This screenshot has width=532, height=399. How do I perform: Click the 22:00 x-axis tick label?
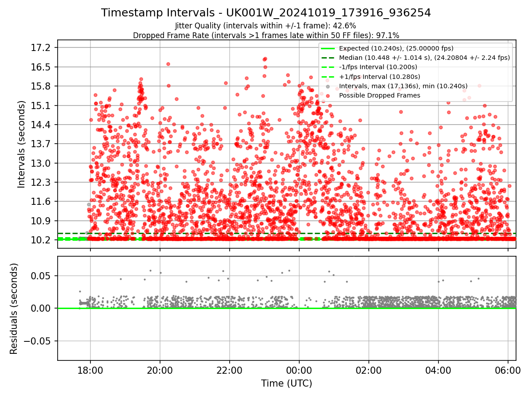pyautogui.click(x=230, y=370)
